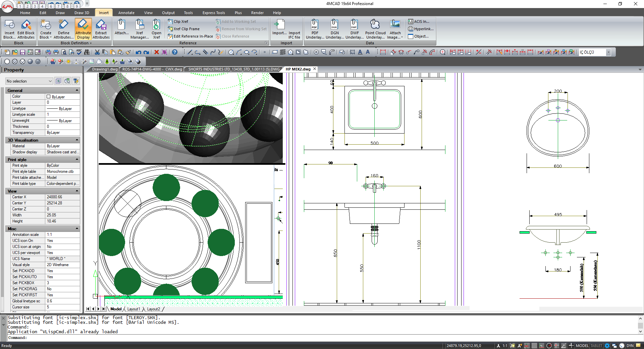
Task: Click the ByLayer color swatch in properties
Action: point(49,97)
